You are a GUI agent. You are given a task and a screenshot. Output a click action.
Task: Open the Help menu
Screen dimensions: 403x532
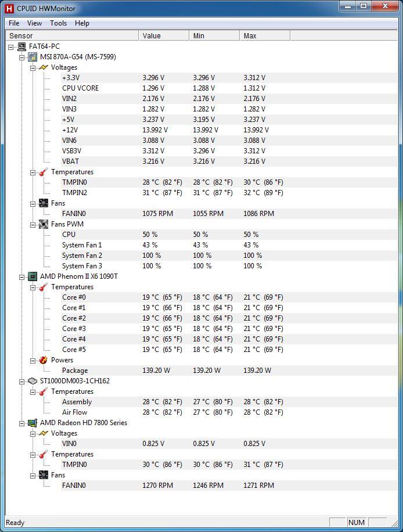click(82, 23)
